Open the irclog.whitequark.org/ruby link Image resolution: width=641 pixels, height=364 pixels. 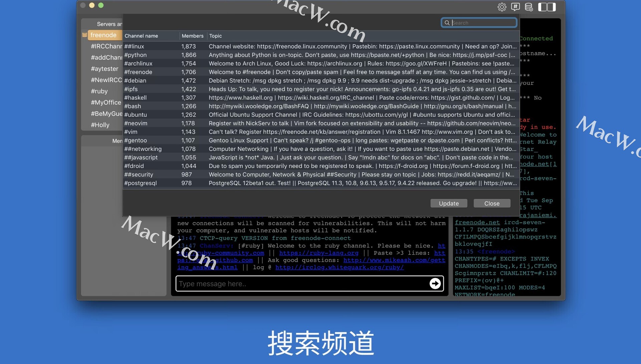pyautogui.click(x=340, y=267)
